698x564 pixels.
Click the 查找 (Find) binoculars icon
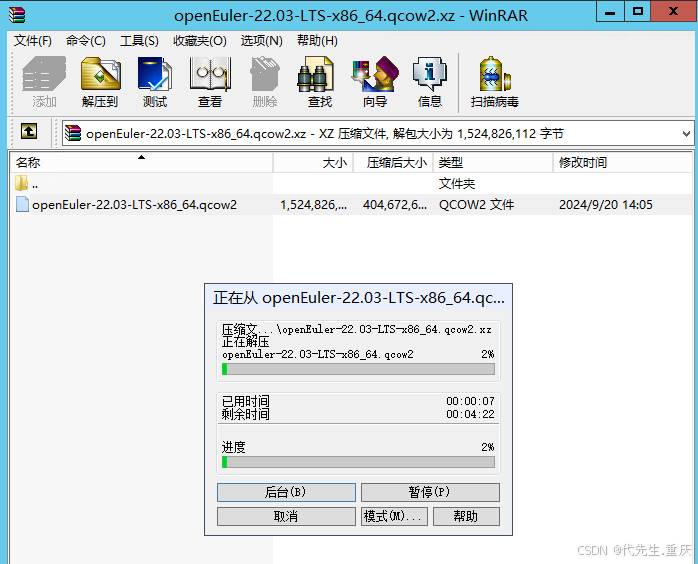click(x=316, y=74)
